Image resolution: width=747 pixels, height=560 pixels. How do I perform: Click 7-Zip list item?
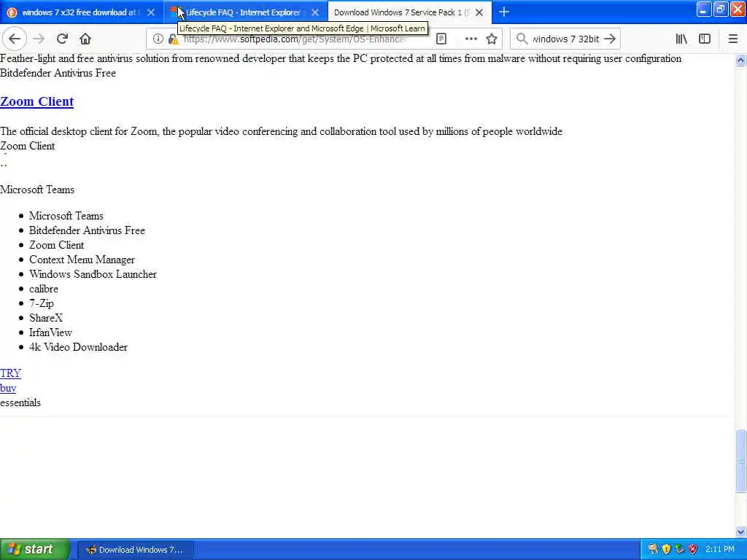click(42, 303)
